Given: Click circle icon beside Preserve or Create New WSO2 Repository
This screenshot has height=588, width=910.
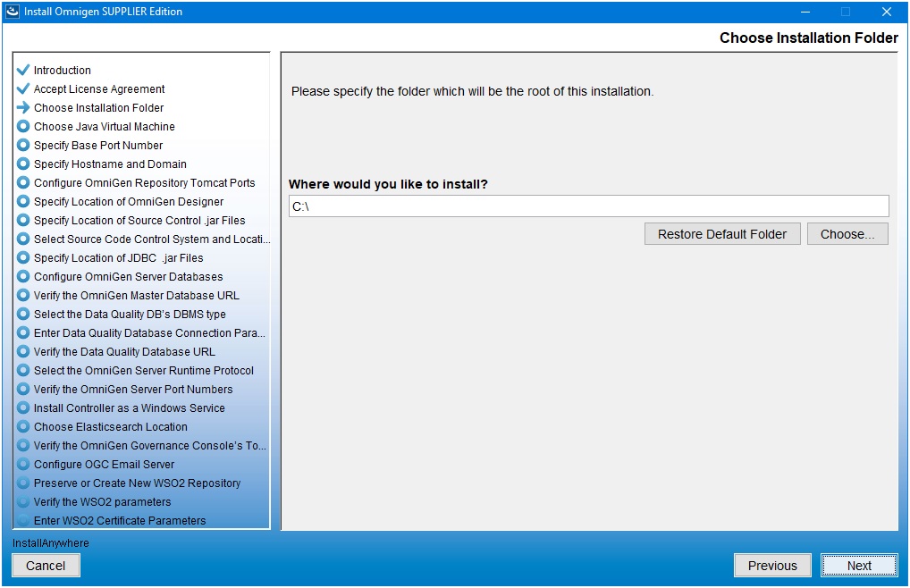Looking at the screenshot, I should (x=23, y=483).
